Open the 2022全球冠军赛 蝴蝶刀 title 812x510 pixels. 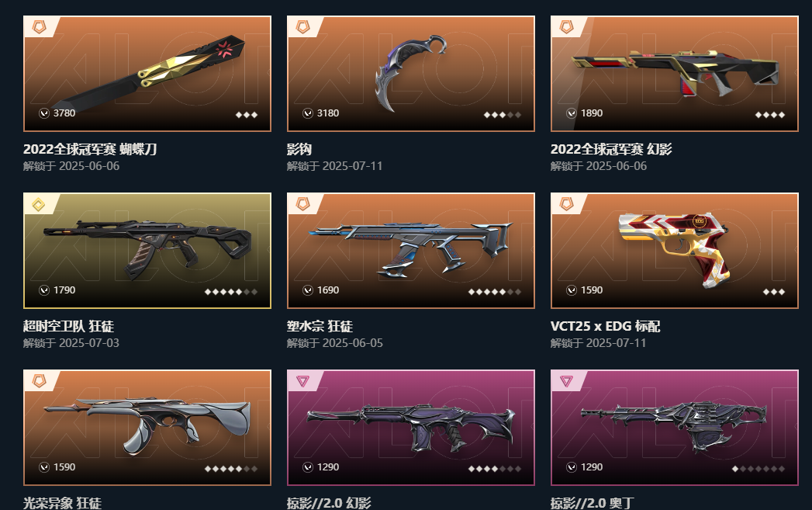tap(90, 149)
